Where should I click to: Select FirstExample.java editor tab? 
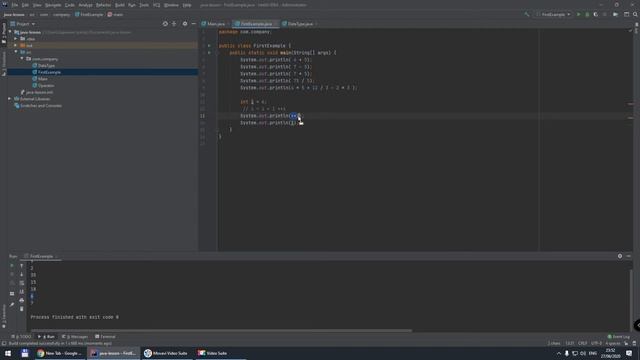click(256, 24)
